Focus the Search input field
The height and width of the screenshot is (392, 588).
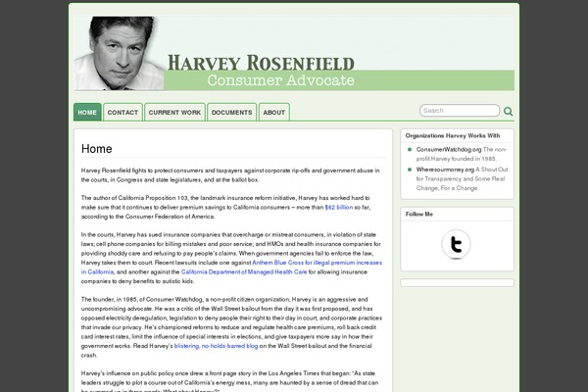[460, 111]
